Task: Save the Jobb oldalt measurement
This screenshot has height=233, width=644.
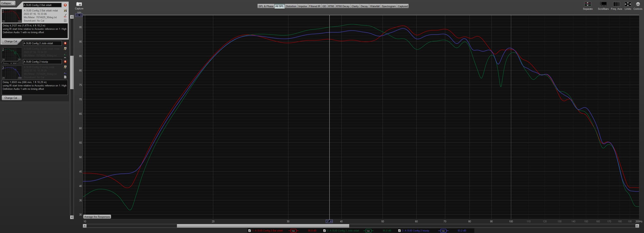Action: (65, 49)
